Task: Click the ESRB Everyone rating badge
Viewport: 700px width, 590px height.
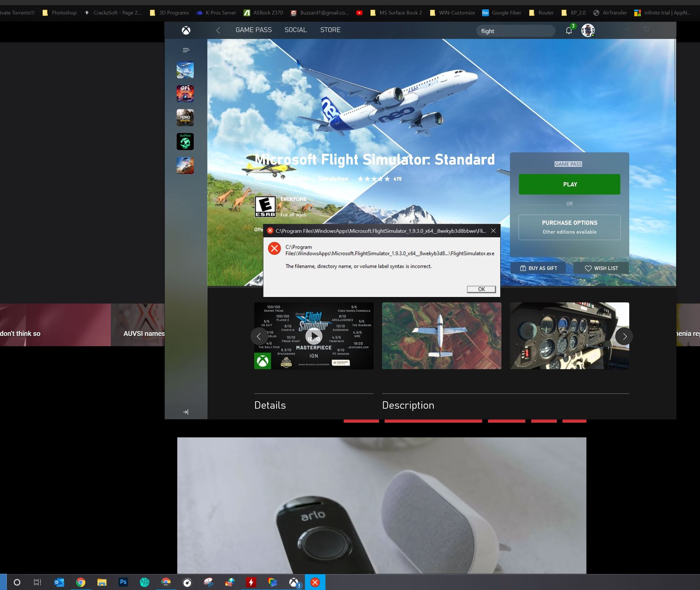Action: point(265,207)
